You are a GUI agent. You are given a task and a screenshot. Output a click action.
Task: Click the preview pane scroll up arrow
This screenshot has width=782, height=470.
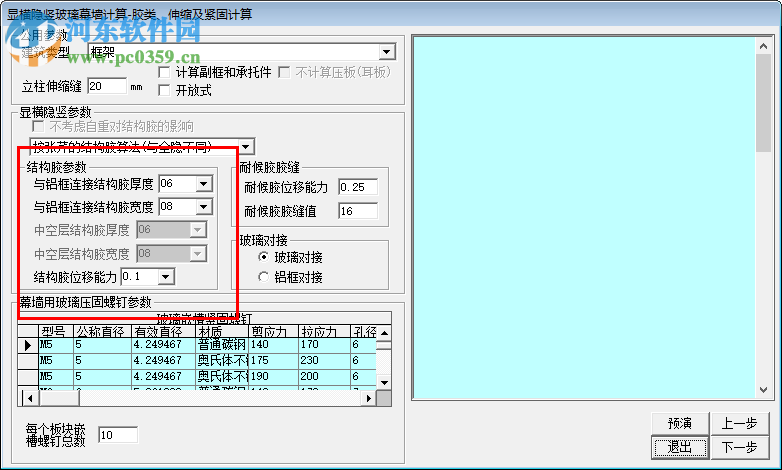pyautogui.click(x=763, y=46)
